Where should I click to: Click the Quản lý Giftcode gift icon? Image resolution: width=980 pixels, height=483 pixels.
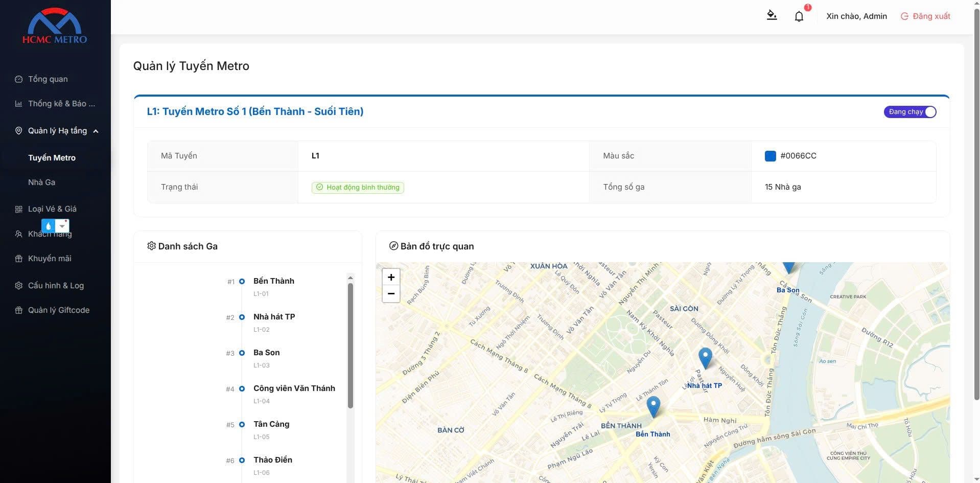[x=19, y=310]
